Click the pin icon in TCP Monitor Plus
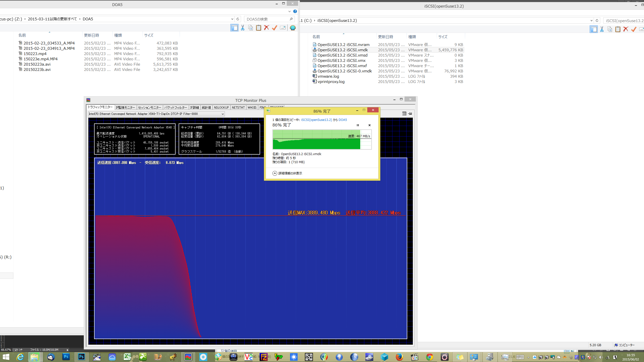This screenshot has height=362, width=644. tap(410, 114)
